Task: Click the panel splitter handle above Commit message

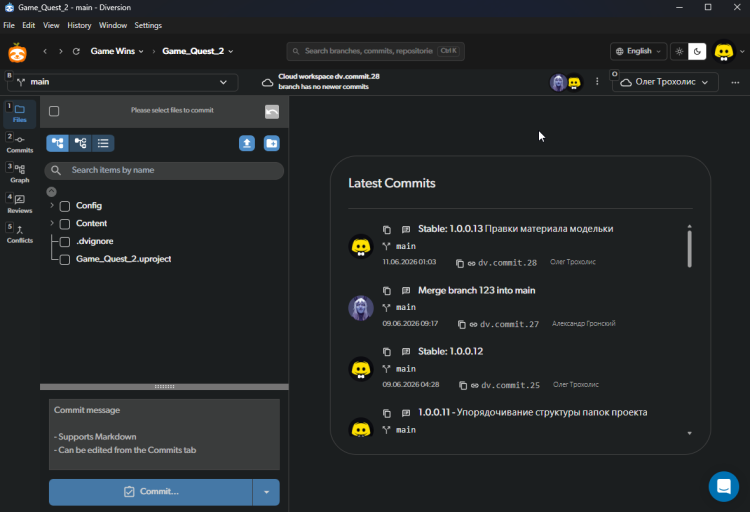Action: (164, 387)
